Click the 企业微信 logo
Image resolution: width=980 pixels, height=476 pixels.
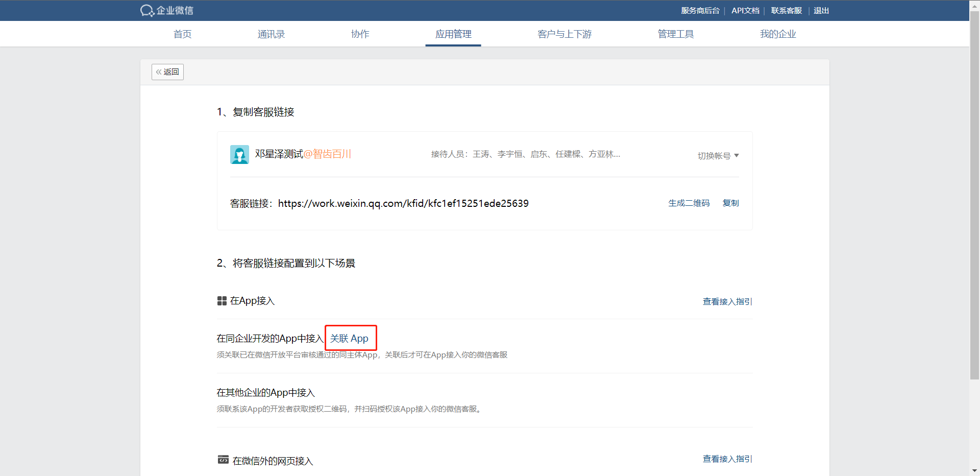coord(167,10)
